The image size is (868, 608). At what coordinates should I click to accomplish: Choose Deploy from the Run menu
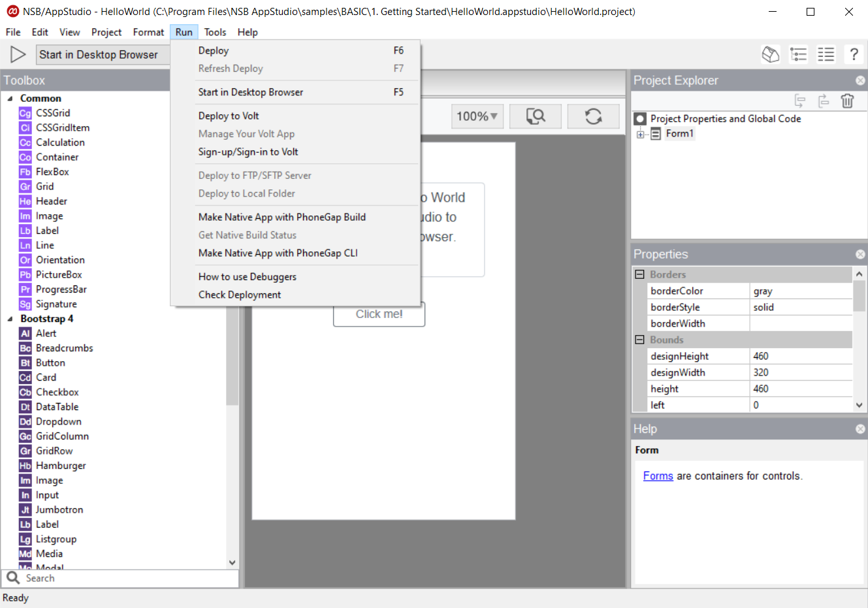tap(295, 51)
